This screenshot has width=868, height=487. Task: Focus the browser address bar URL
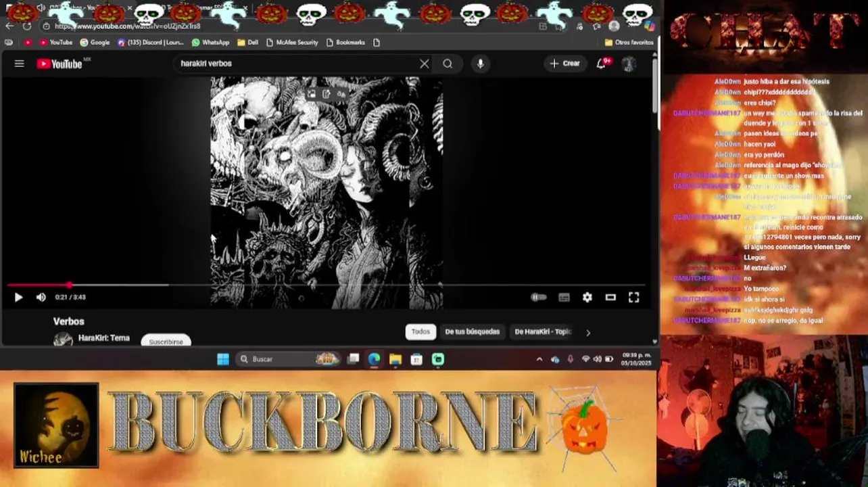(127, 26)
